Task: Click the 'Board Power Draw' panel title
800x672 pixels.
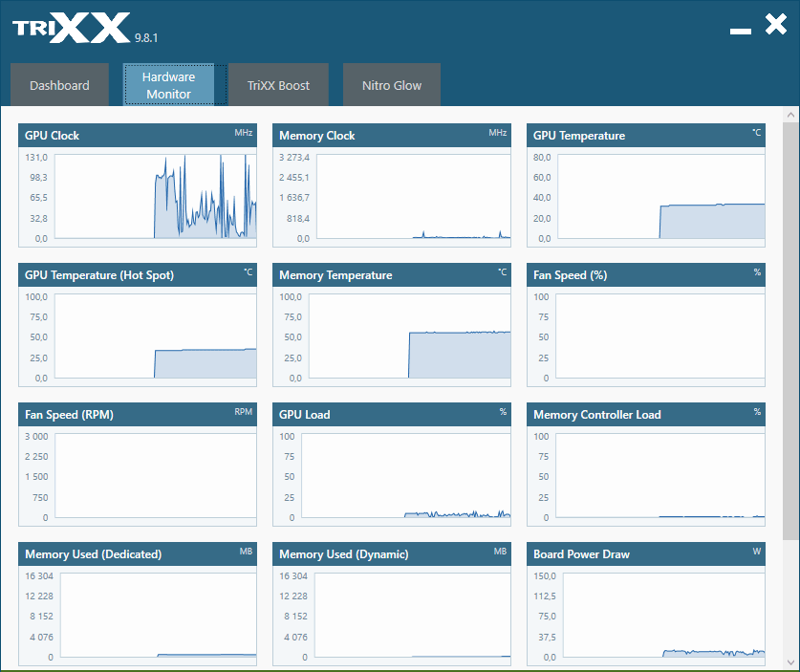Action: (581, 554)
